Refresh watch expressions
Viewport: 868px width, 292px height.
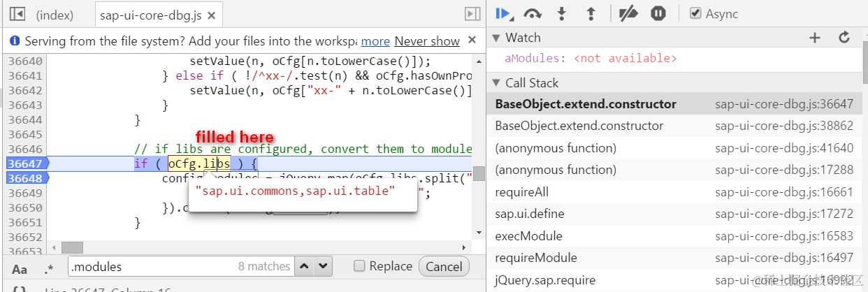(844, 38)
